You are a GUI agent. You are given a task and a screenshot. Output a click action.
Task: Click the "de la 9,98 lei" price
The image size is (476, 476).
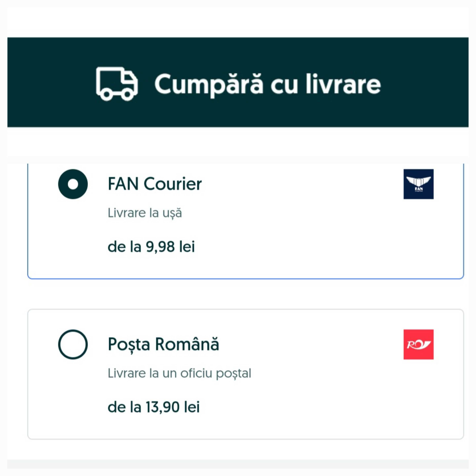click(151, 247)
